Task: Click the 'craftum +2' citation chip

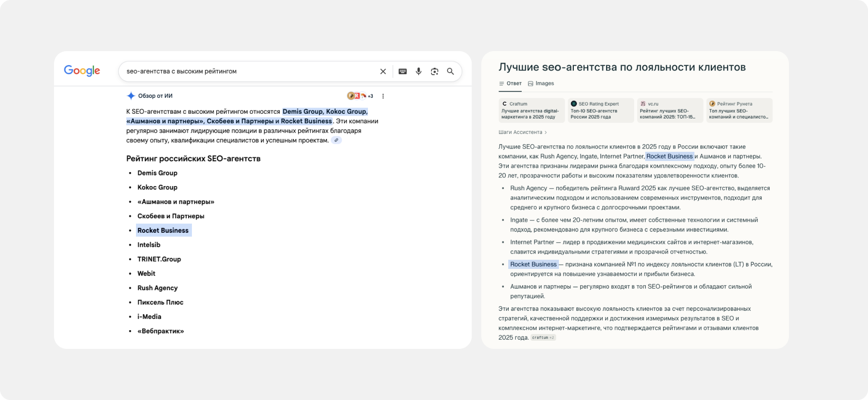Action: click(543, 337)
